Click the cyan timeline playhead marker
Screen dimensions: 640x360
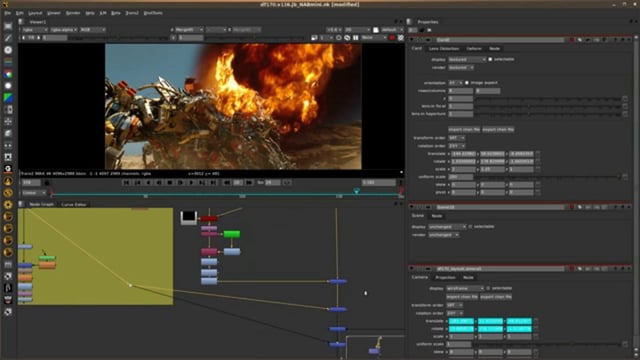357,191
